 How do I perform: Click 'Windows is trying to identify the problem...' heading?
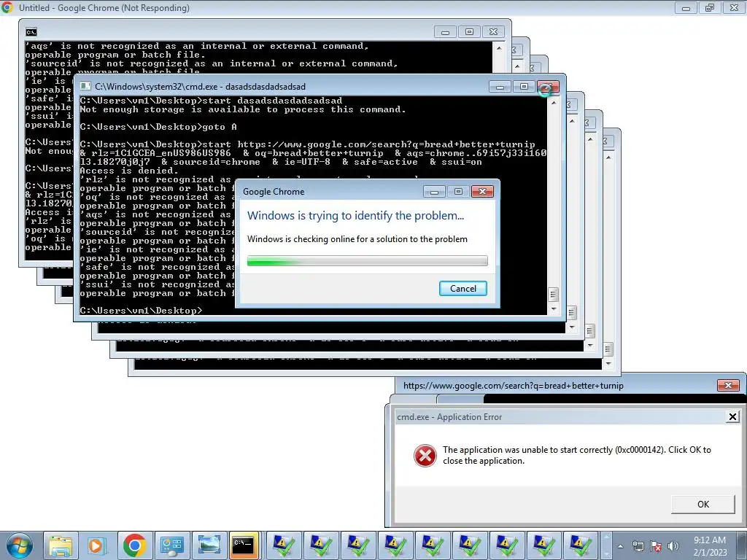pos(355,216)
